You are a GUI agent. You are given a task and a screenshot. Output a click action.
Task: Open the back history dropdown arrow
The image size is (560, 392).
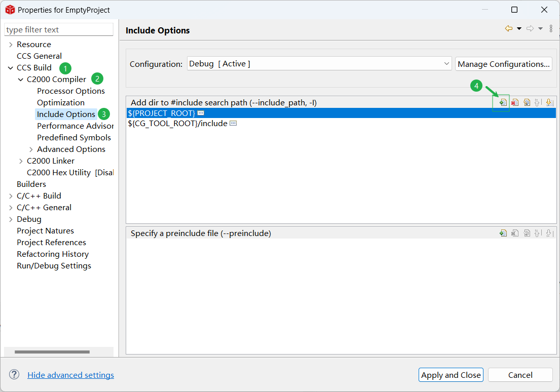click(519, 29)
